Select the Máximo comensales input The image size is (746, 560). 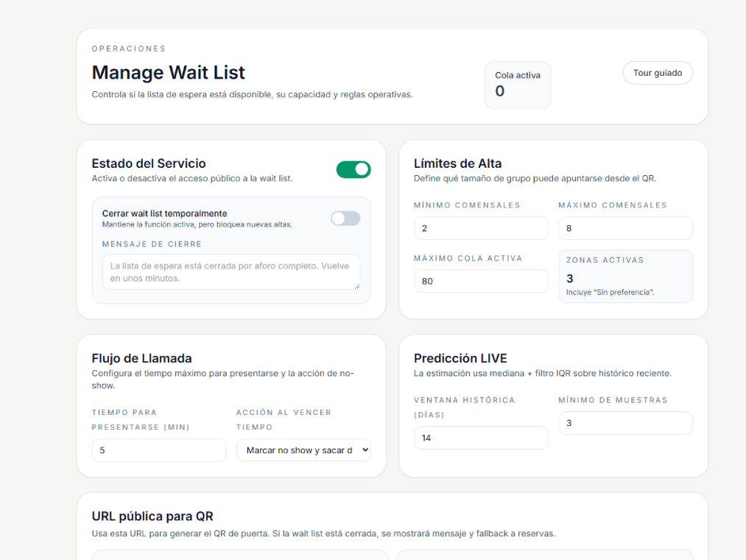625,228
